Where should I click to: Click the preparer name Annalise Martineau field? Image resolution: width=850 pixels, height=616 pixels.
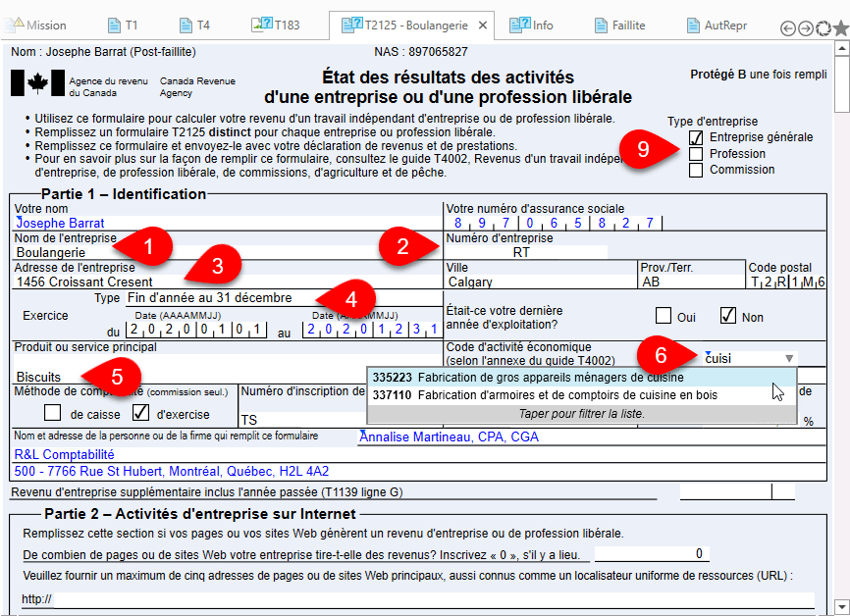[592, 437]
